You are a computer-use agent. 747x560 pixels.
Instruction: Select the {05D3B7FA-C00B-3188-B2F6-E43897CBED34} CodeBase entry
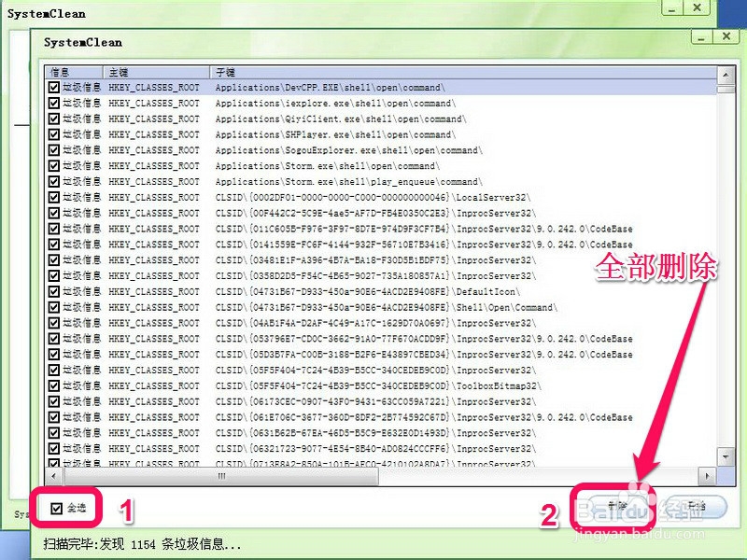coord(424,355)
